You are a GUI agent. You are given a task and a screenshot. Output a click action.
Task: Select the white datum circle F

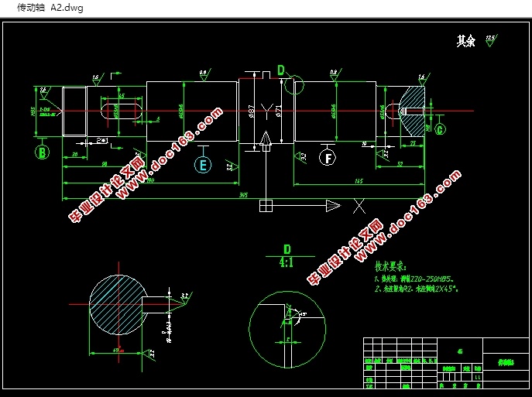pos(328,158)
